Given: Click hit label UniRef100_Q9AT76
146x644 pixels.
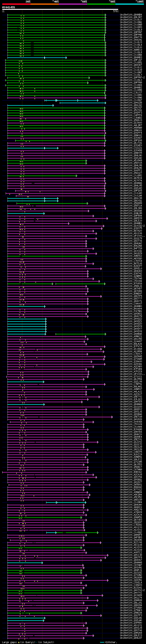Looking at the screenshot, I should coord(131,37).
